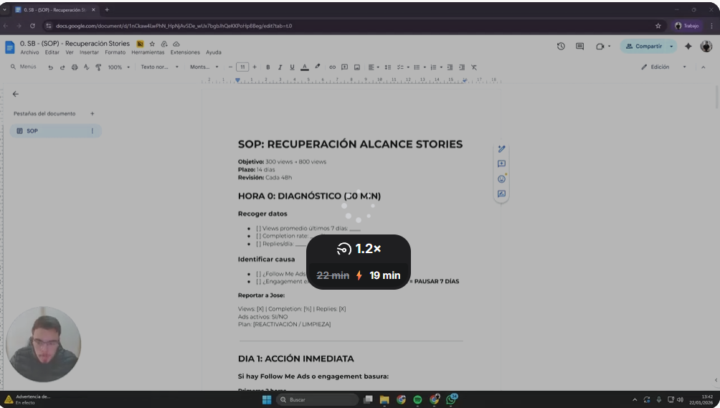Add a new document tab with plus

[x=92, y=114]
